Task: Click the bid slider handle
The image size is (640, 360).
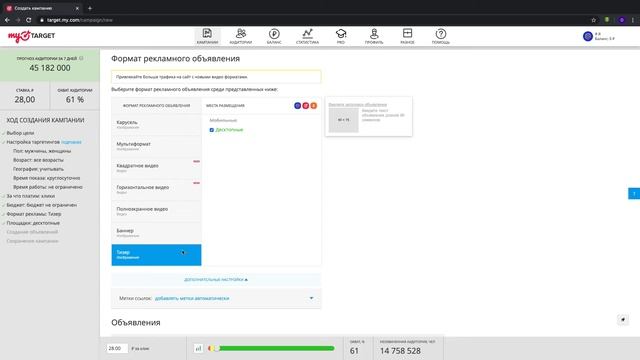Action: pos(216,348)
